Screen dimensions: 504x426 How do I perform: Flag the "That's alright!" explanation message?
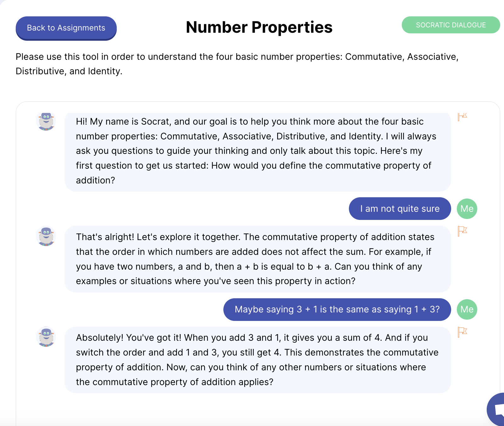click(x=462, y=231)
